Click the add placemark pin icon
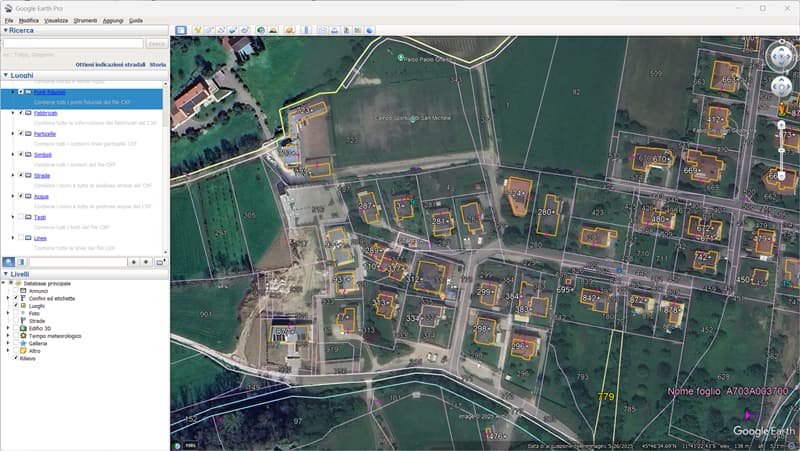 click(x=197, y=30)
